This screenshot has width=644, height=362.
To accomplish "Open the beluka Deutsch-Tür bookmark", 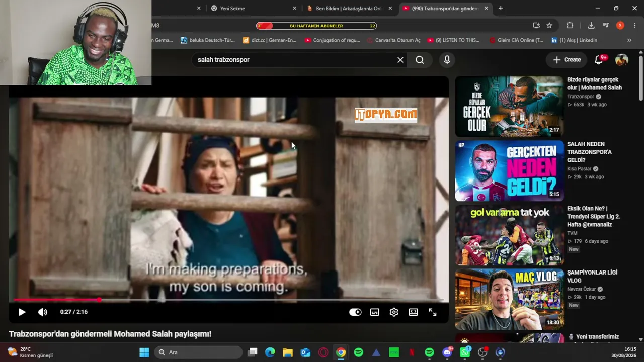I will (208, 40).
